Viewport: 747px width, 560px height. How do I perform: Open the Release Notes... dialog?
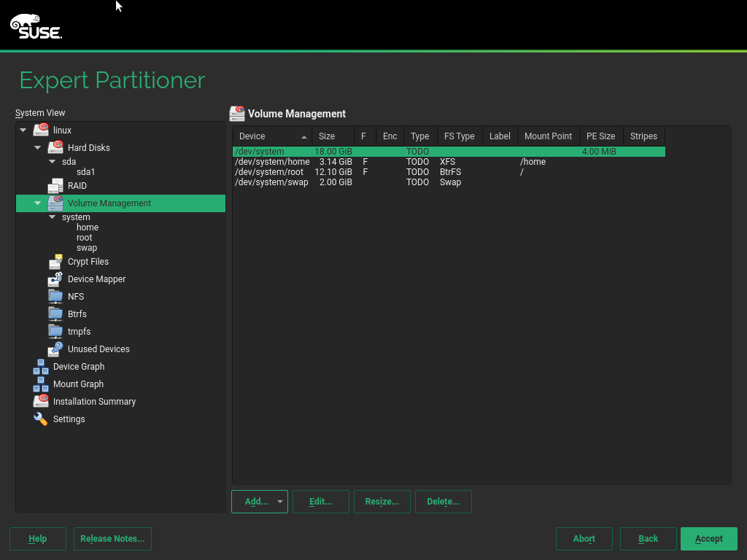pos(112,539)
